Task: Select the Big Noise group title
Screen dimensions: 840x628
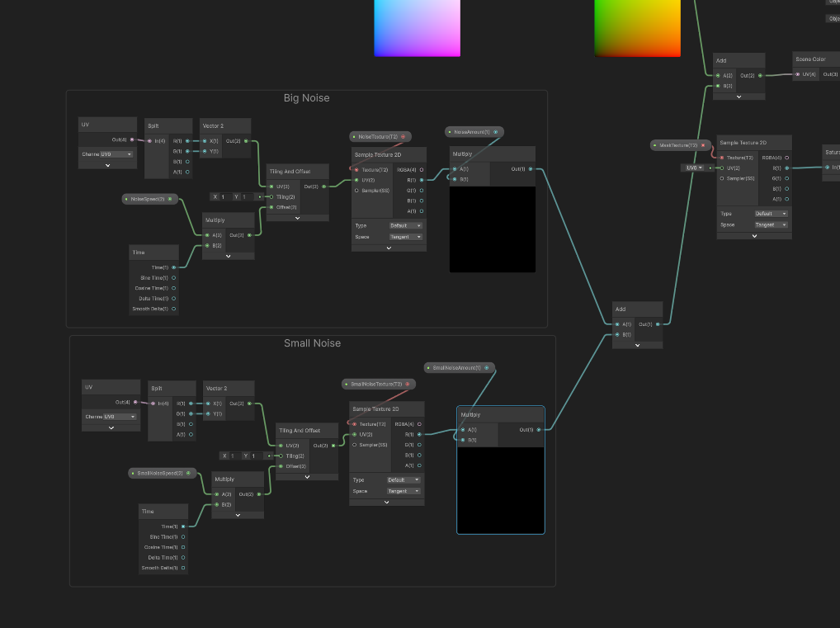Action: (306, 98)
